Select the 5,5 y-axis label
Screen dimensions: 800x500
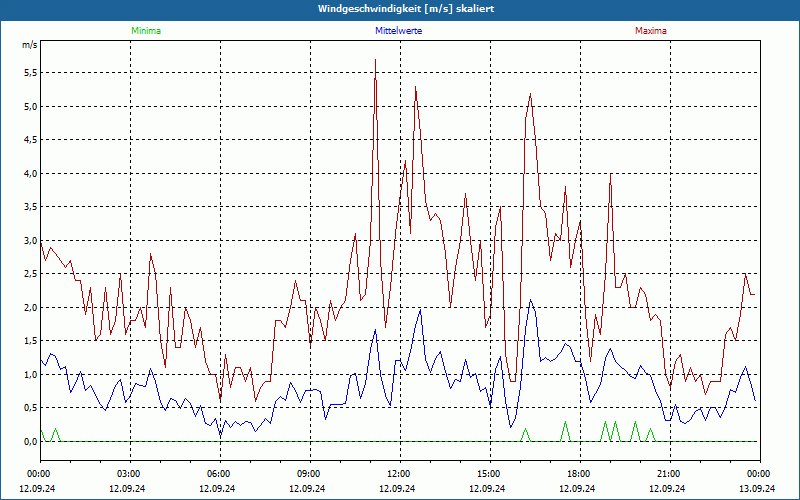pos(29,73)
